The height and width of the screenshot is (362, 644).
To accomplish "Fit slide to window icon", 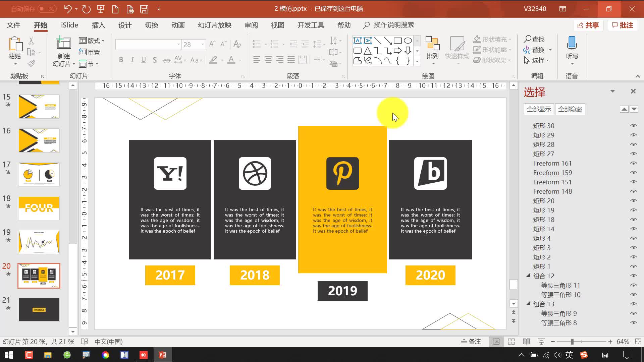I will click(638, 342).
